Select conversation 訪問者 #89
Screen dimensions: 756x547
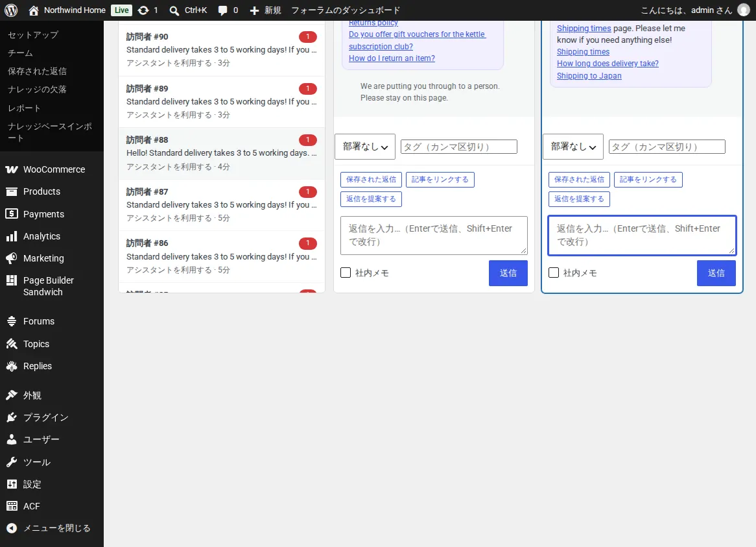click(x=221, y=102)
